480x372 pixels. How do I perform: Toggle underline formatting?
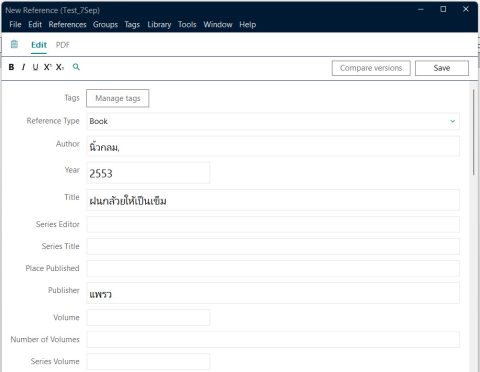coord(35,67)
